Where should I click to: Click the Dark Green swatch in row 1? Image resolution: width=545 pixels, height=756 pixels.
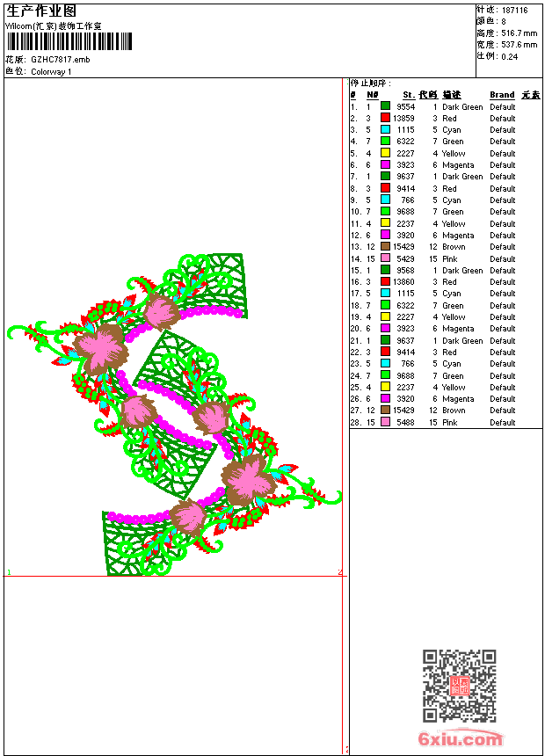point(385,106)
